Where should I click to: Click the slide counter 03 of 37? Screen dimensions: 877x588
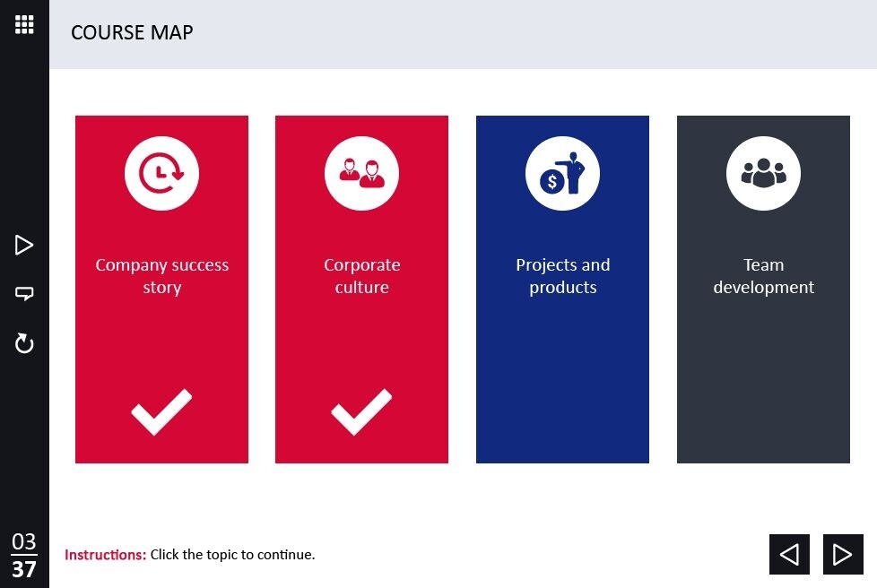pos(24,556)
